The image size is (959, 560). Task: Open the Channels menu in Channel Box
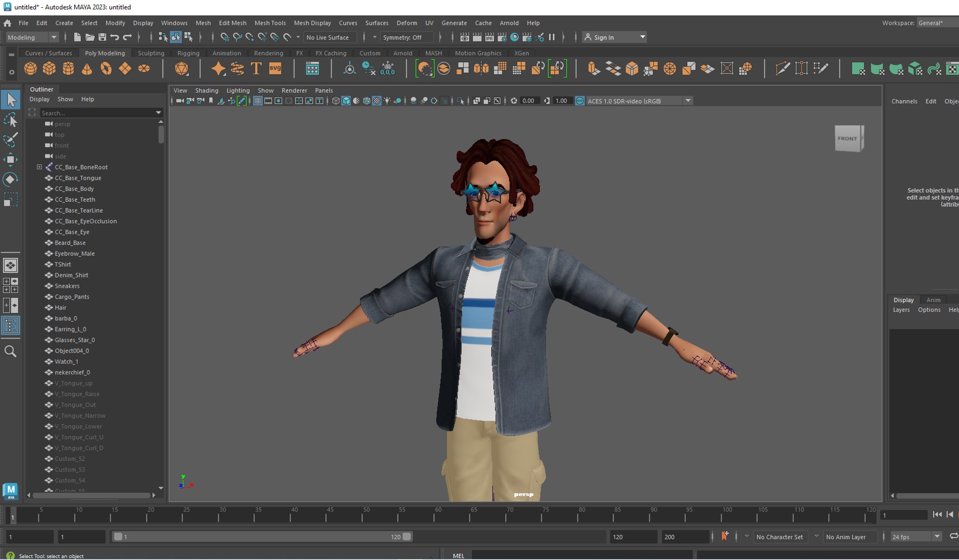[x=904, y=101]
